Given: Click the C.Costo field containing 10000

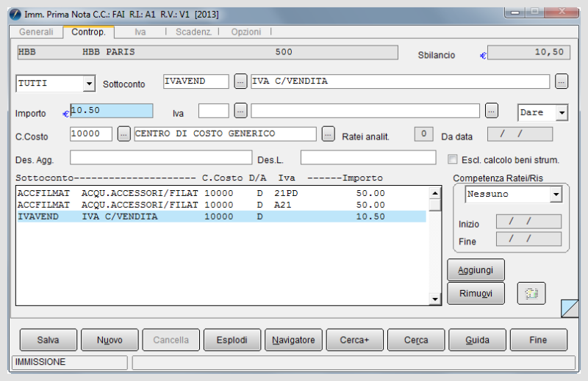Looking at the screenshot, I should tap(90, 134).
